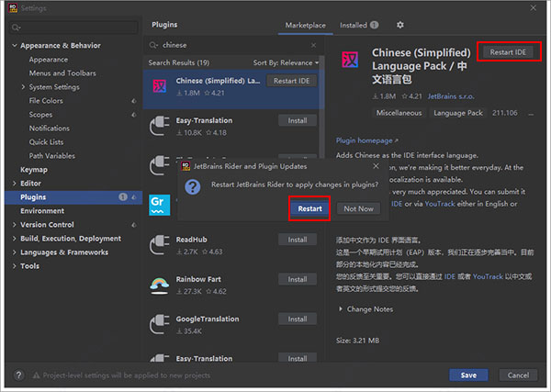Image resolution: width=551 pixels, height=392 pixels.
Task: Click the Easy-Translation plug icon
Action: click(160, 125)
